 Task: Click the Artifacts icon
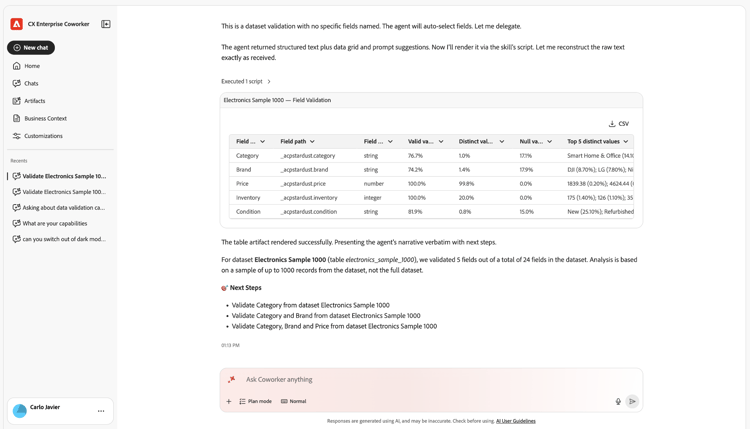click(17, 101)
